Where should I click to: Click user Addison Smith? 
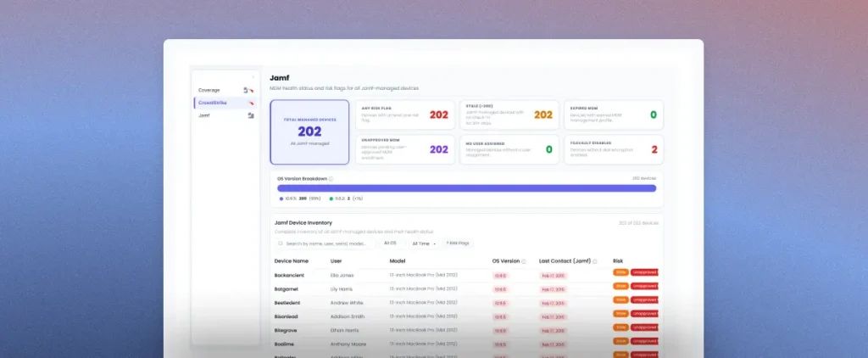click(348, 316)
